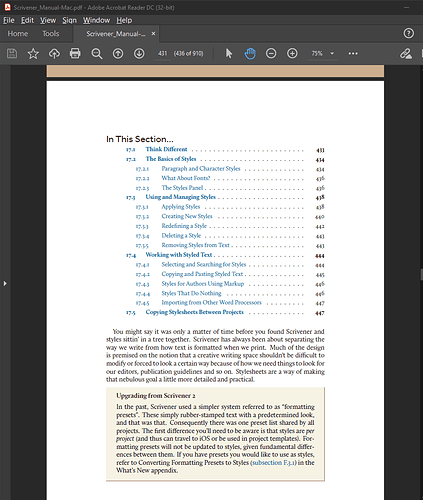Open Paragraph and Character Styles link
The image size is (423, 500).
(x=201, y=169)
